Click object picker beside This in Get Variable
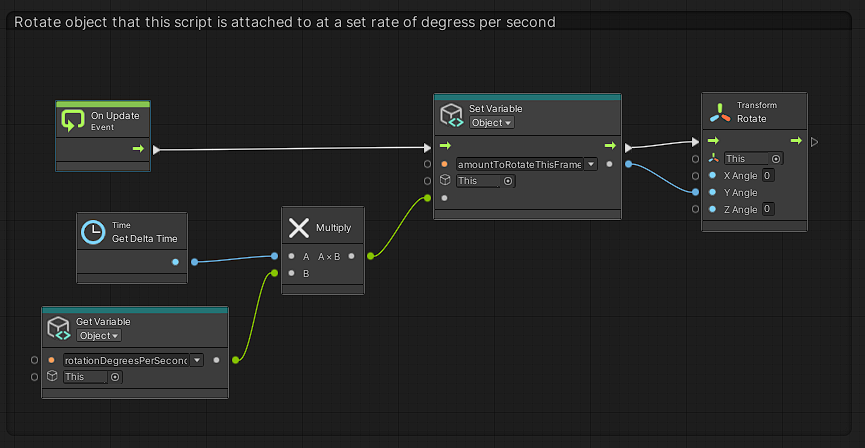The height and width of the screenshot is (448, 865). click(x=115, y=377)
